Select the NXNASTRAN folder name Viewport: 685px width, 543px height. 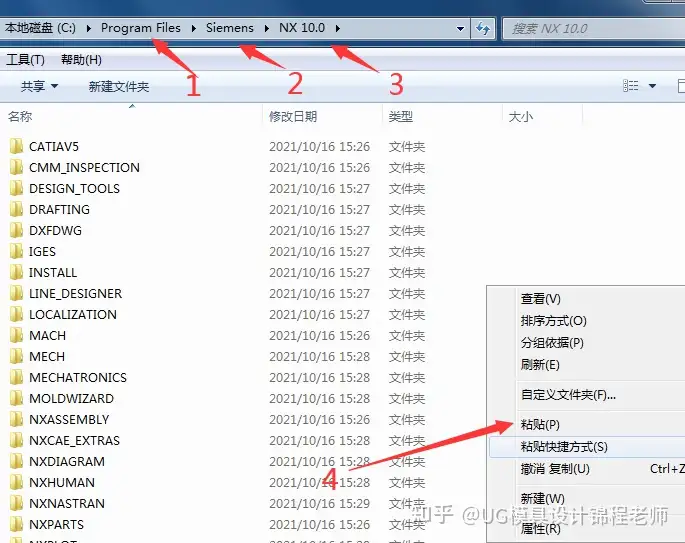pos(67,503)
